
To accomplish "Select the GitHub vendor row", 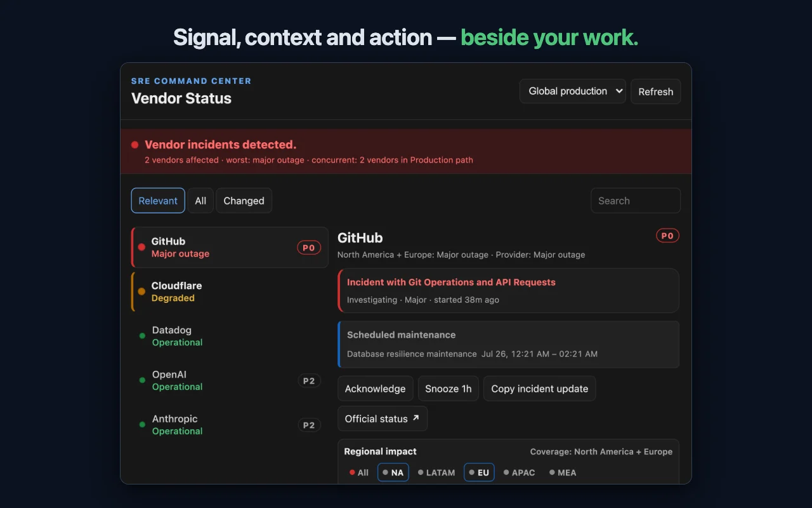I will pos(230,247).
